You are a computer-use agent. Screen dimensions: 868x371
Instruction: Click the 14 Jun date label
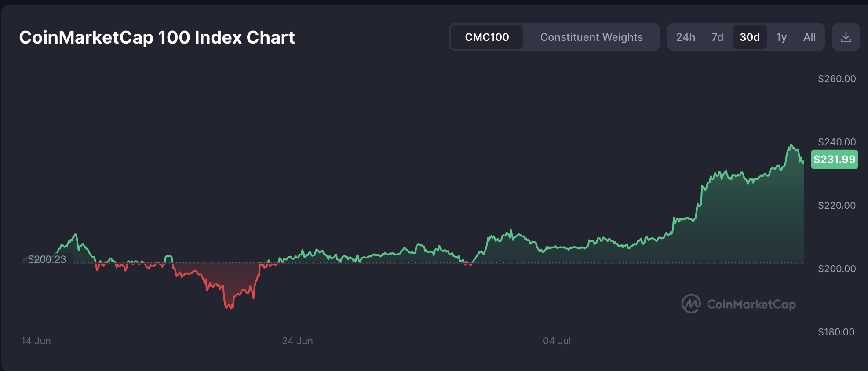[36, 341]
